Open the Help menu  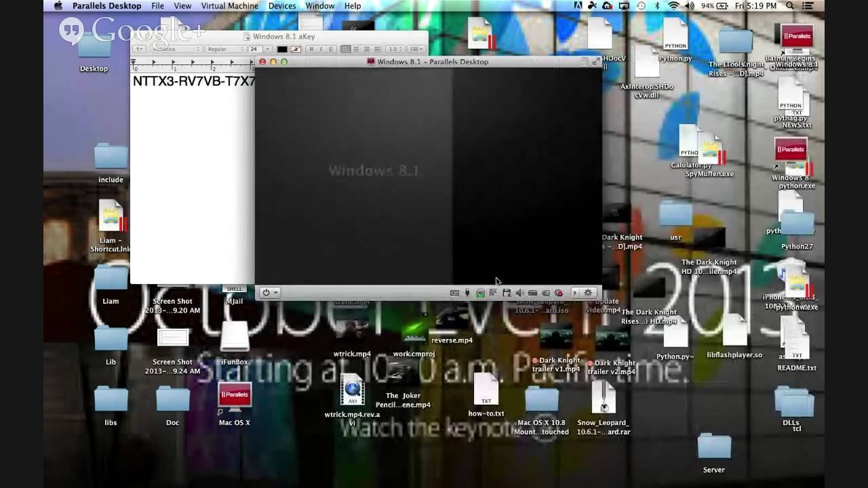coord(353,5)
